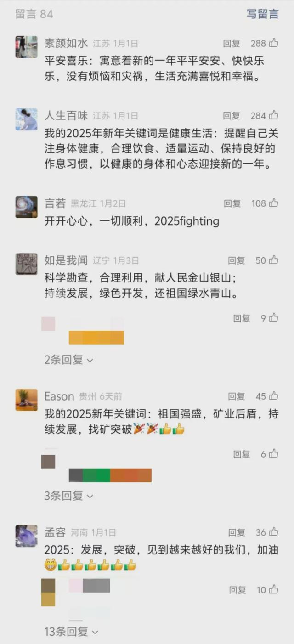The width and height of the screenshot is (294, 644).
Task: Open 孟容's username profile
Action: (x=55, y=532)
